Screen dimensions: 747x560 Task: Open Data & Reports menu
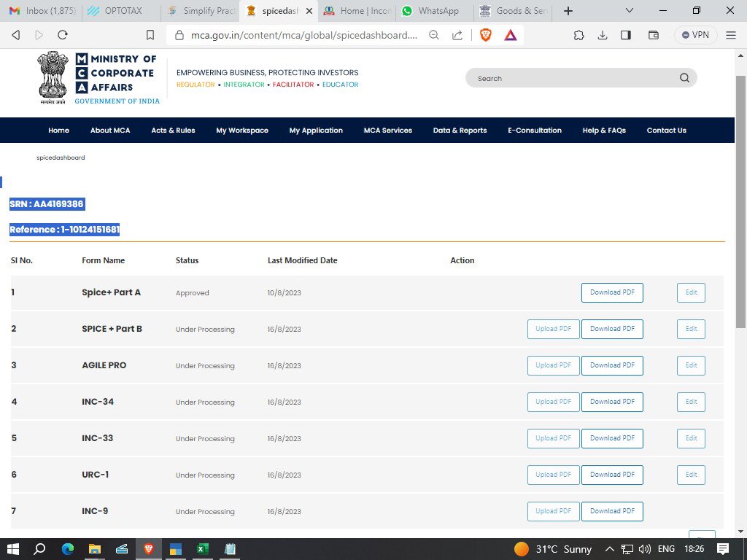click(460, 130)
